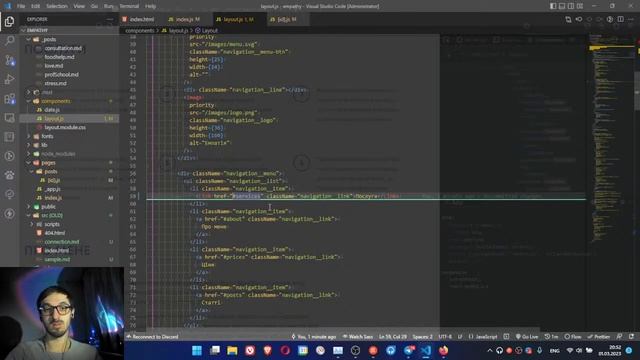640x360 pixels.
Task: Open the Edit menu
Action: click(36, 6)
